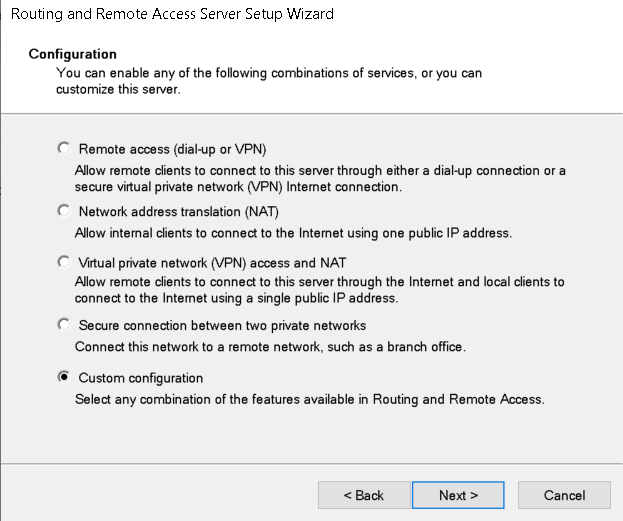This screenshot has height=521, width=623.
Task: Click the bold 'Configuration' heading
Action: coord(73,54)
